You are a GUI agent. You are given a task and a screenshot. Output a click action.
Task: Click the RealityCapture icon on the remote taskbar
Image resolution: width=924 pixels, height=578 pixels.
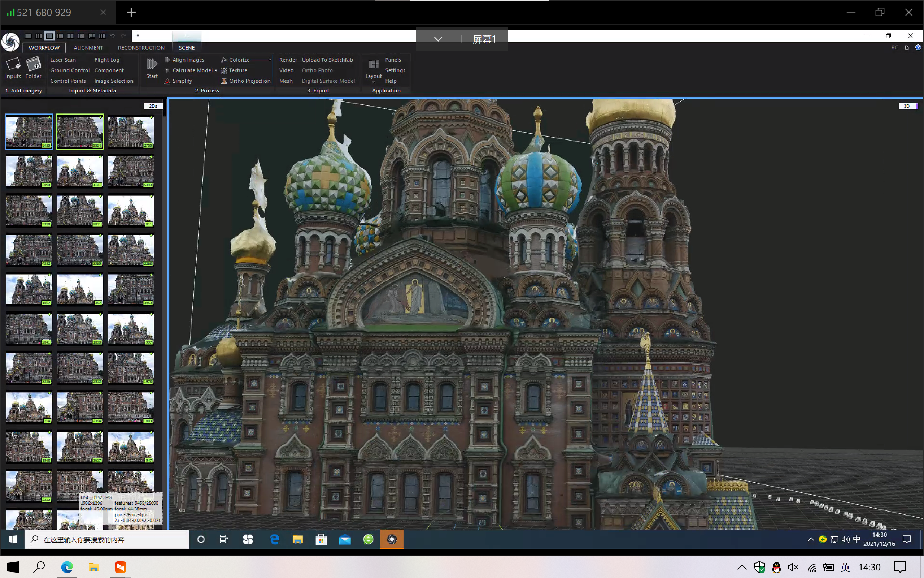tap(392, 539)
